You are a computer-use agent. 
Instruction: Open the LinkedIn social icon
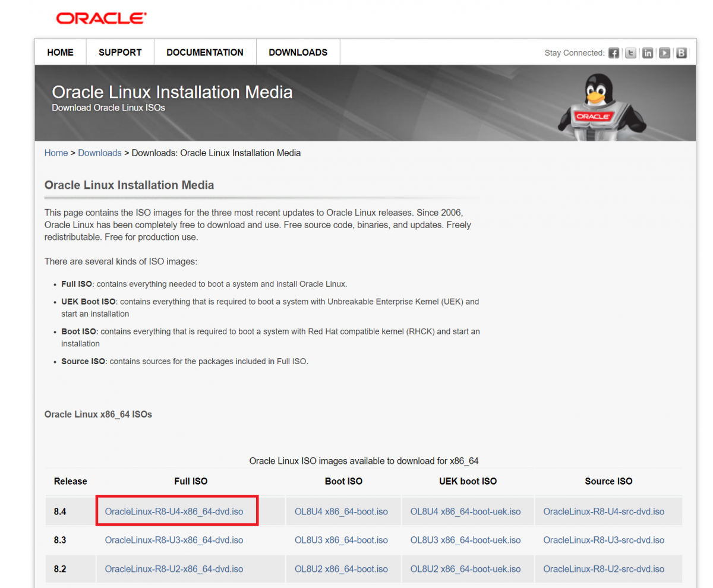click(x=647, y=53)
